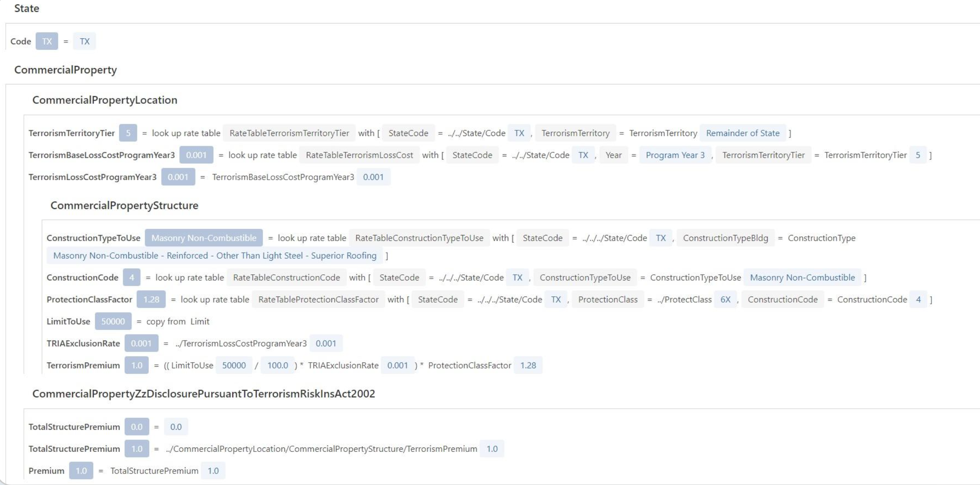980x485 pixels.
Task: Select the RateTableTerrorismLossCost table chip
Action: pos(359,155)
